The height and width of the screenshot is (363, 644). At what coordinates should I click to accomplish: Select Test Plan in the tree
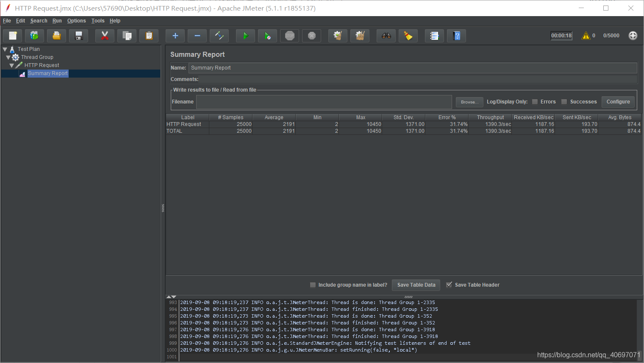[29, 49]
